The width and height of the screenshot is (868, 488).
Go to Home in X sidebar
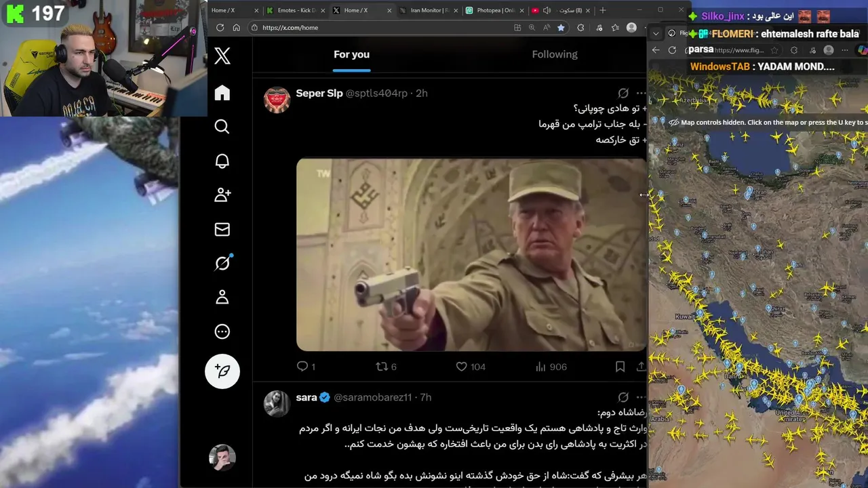click(x=222, y=93)
